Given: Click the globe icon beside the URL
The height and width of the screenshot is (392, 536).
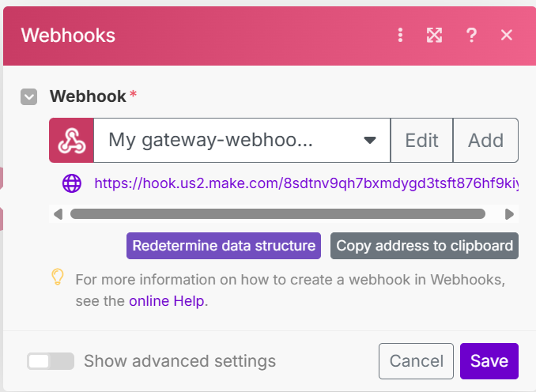Looking at the screenshot, I should (x=72, y=183).
